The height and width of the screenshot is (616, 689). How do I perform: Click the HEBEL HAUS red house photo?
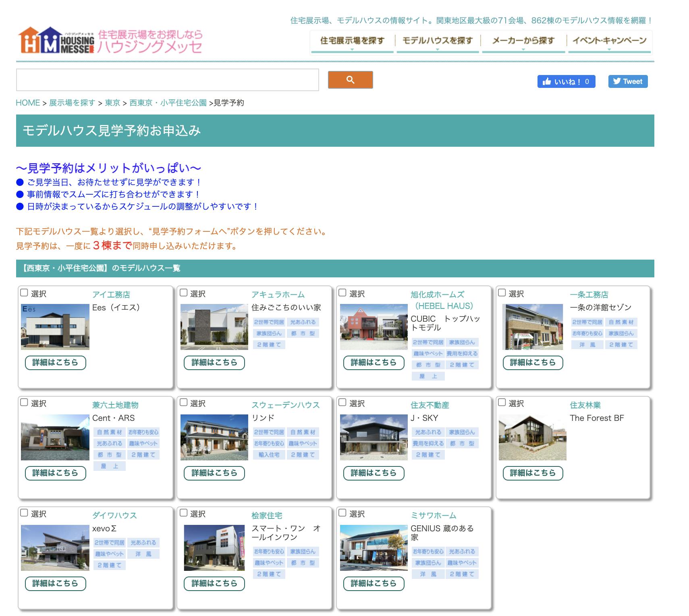pyautogui.click(x=374, y=327)
